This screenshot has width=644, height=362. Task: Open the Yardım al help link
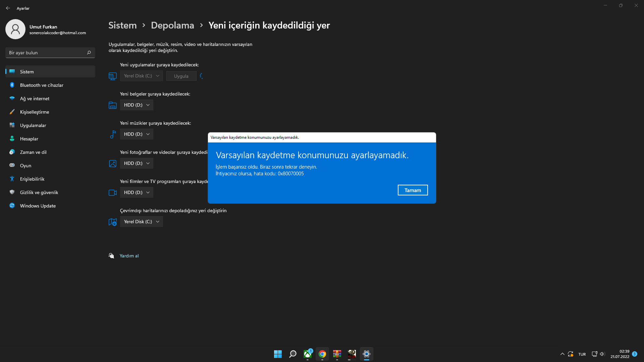[129, 256]
